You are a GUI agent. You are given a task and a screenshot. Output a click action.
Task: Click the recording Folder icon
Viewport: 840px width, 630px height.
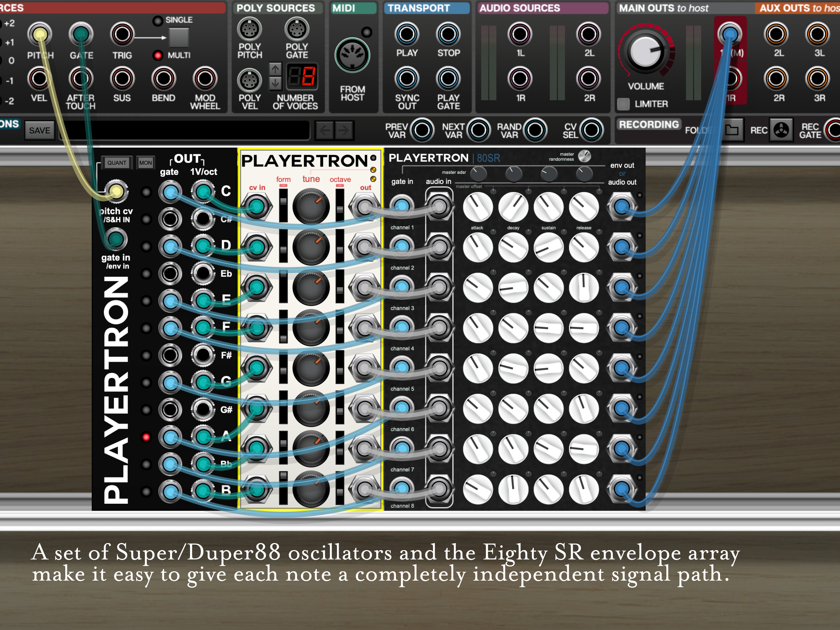click(x=732, y=130)
